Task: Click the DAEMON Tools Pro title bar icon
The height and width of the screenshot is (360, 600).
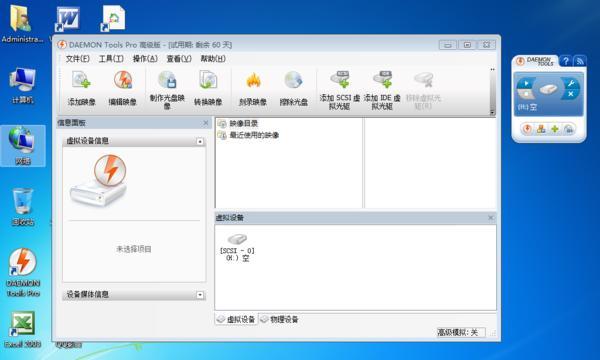Action: coord(62,45)
